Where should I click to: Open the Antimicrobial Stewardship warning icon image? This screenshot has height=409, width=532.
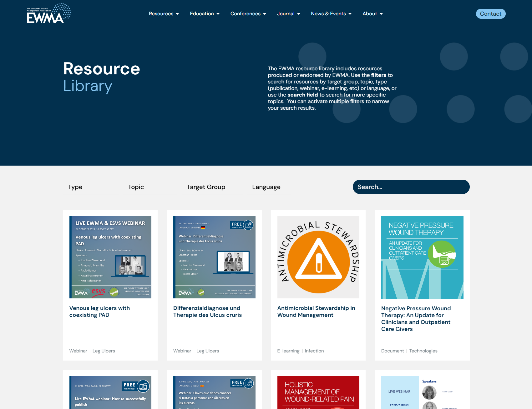(318, 257)
